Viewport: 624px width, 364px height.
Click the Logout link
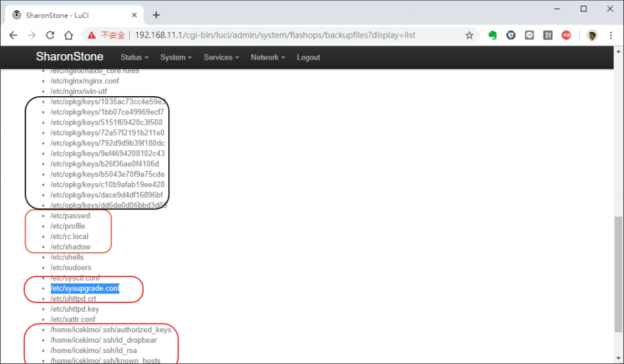pyautogui.click(x=308, y=57)
